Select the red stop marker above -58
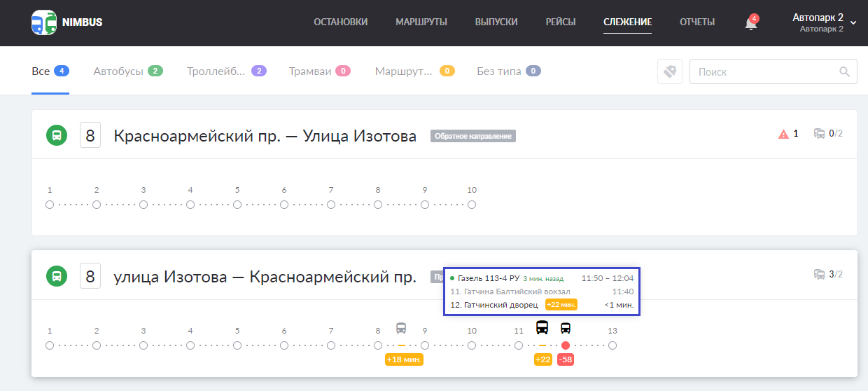This screenshot has width=868, height=391. pyautogui.click(x=566, y=345)
